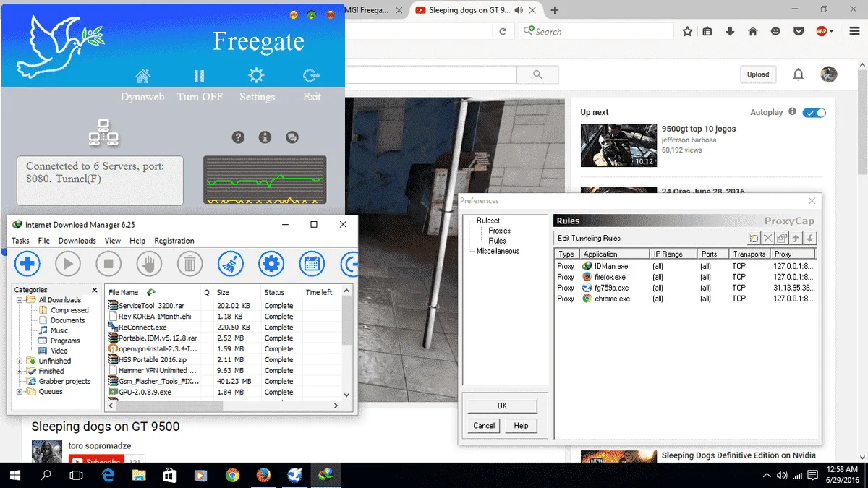The width and height of the screenshot is (868, 488).
Task: Open Freegate Dynaweb home icon
Action: [x=142, y=76]
